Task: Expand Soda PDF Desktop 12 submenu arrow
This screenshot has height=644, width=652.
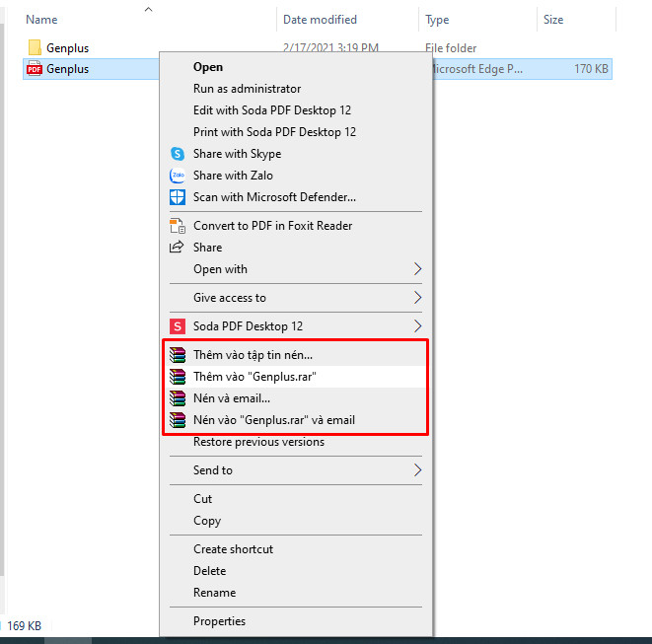Action: (x=417, y=326)
